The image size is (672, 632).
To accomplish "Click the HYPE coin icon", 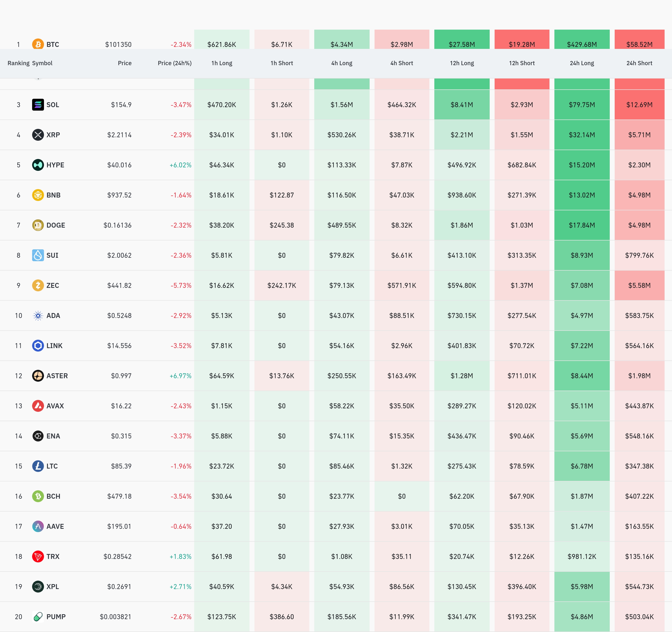I will (x=38, y=165).
